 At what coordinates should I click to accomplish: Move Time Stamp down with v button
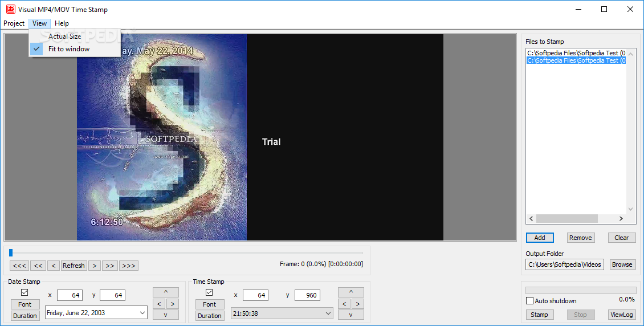point(351,315)
